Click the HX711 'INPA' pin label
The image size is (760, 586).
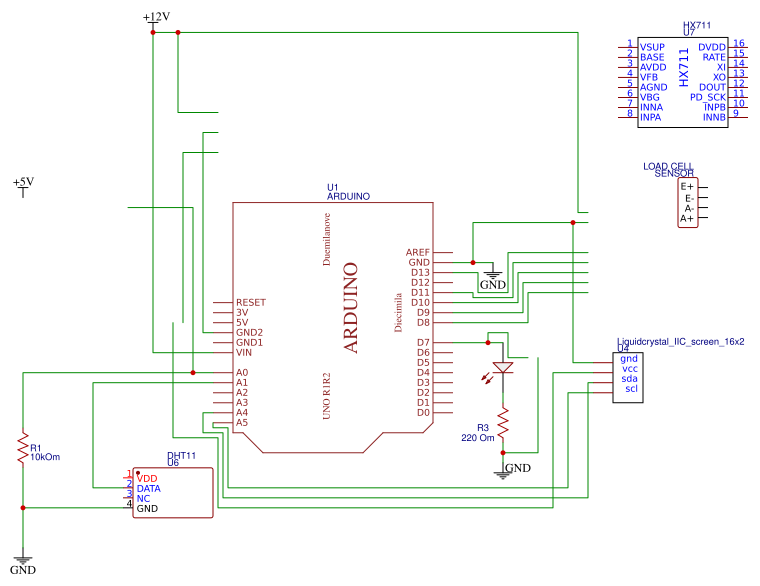[x=650, y=118]
